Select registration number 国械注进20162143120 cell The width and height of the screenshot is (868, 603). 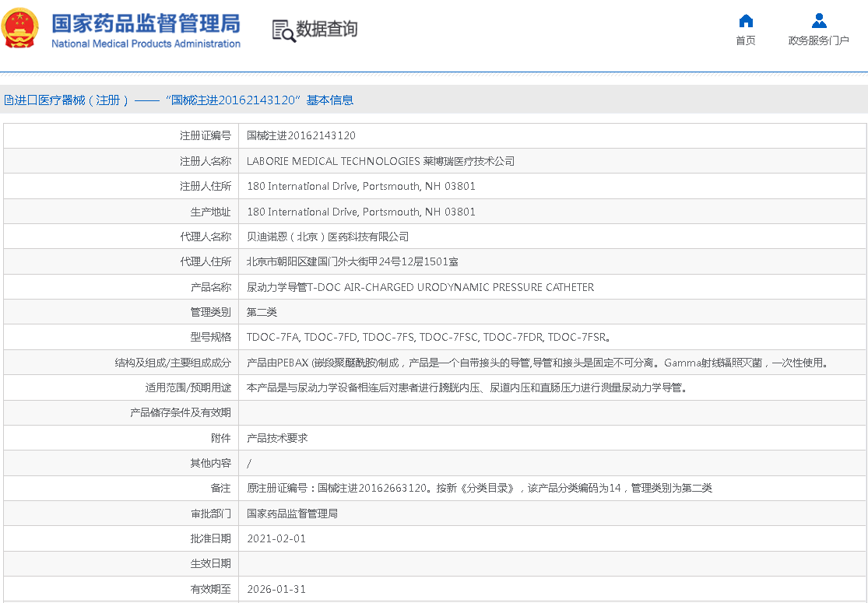tap(301, 135)
